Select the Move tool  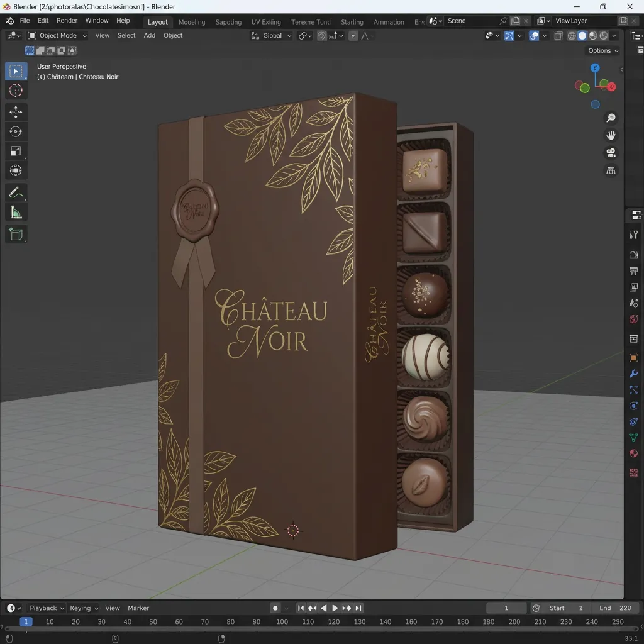16,112
